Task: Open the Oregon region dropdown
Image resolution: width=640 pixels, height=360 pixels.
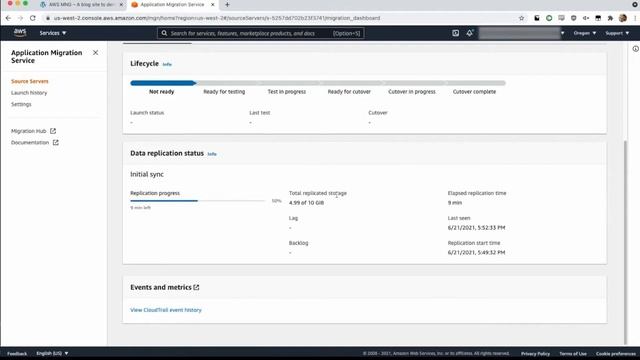Action: [x=584, y=33]
